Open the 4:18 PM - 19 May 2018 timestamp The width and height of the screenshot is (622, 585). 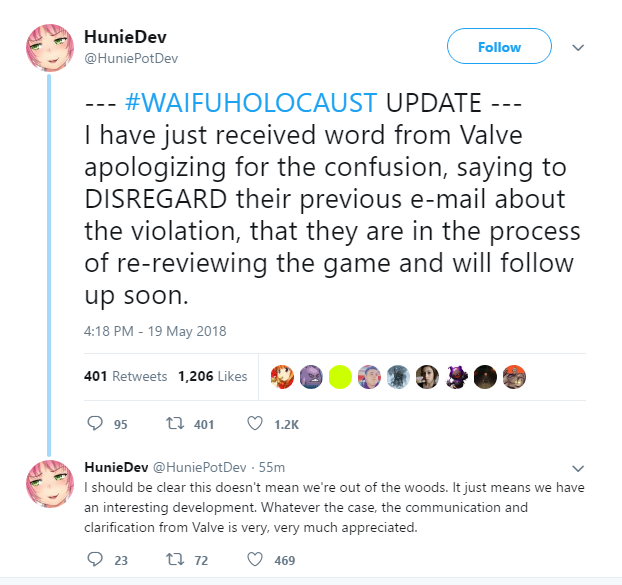[x=155, y=331]
